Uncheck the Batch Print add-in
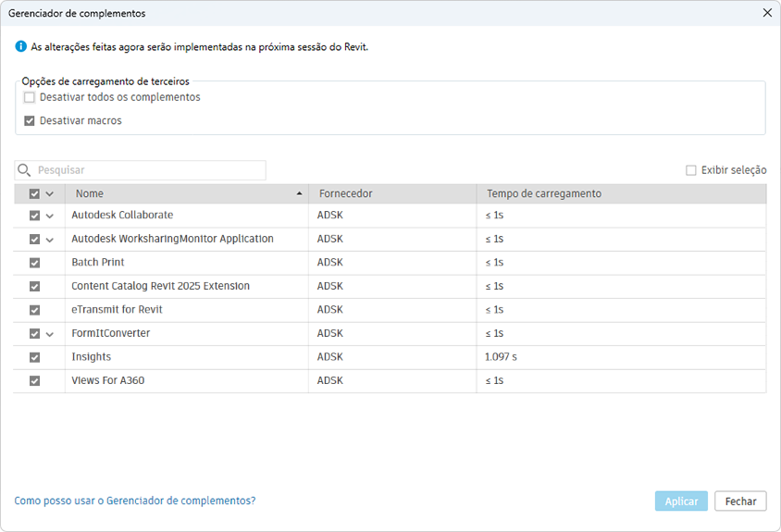781x532 pixels. coord(35,263)
